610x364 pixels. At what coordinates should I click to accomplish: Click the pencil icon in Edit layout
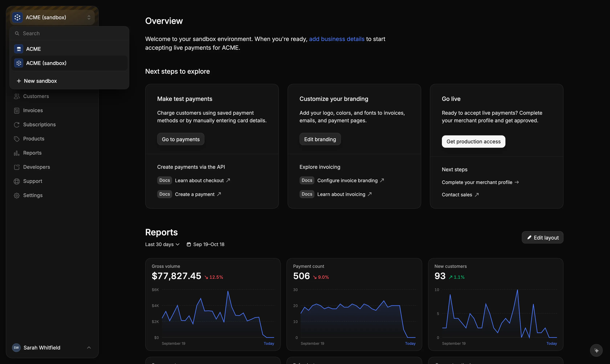[529, 237]
